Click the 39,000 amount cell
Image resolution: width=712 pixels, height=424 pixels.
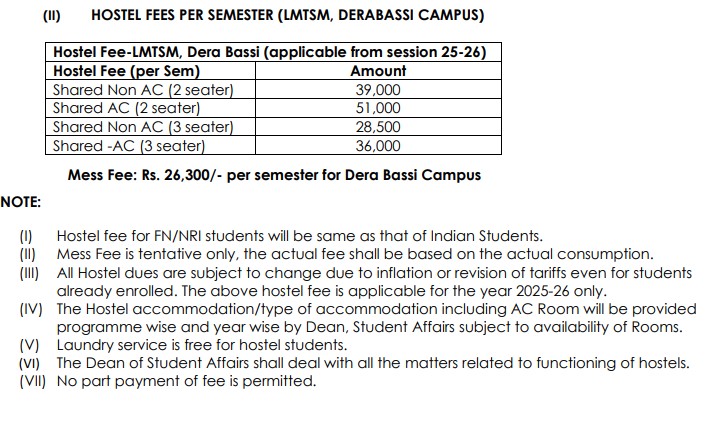pyautogui.click(x=378, y=90)
